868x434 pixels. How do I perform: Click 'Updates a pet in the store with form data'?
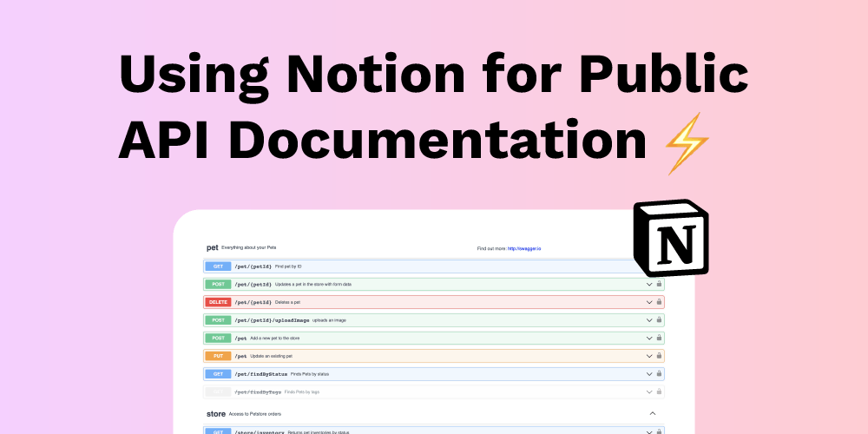click(x=313, y=284)
